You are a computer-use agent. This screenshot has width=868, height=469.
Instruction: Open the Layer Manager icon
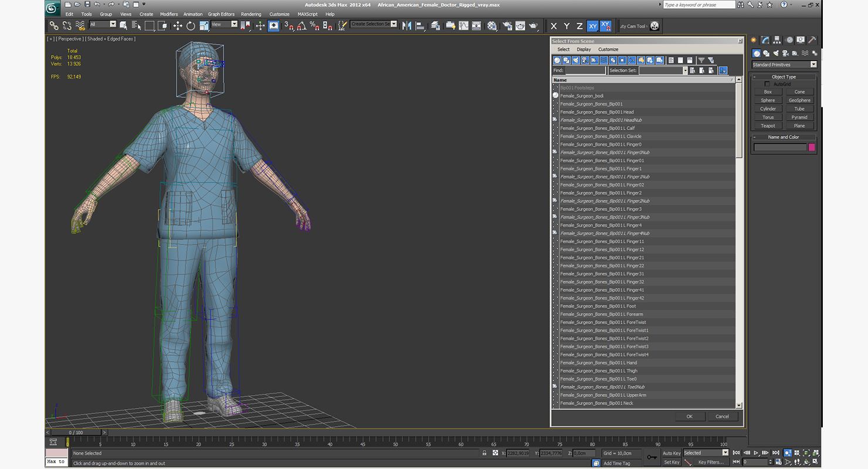[x=435, y=26]
